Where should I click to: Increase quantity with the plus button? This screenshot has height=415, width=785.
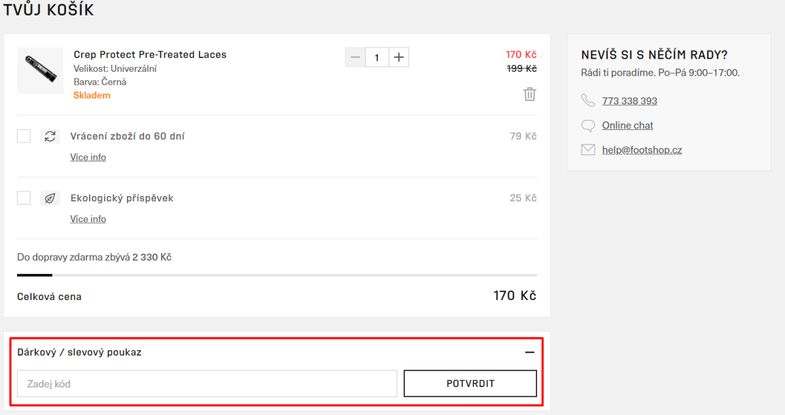click(399, 57)
